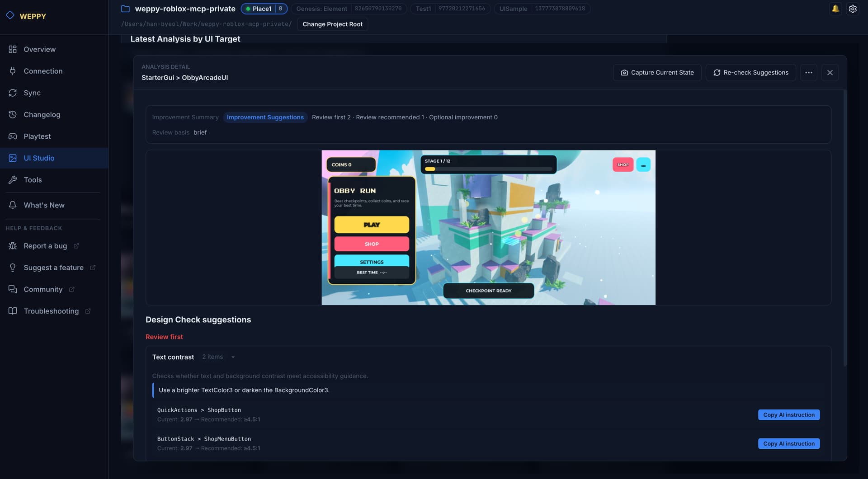The image size is (868, 479).
Task: Click the WEPPY logo icon
Action: point(10,15)
